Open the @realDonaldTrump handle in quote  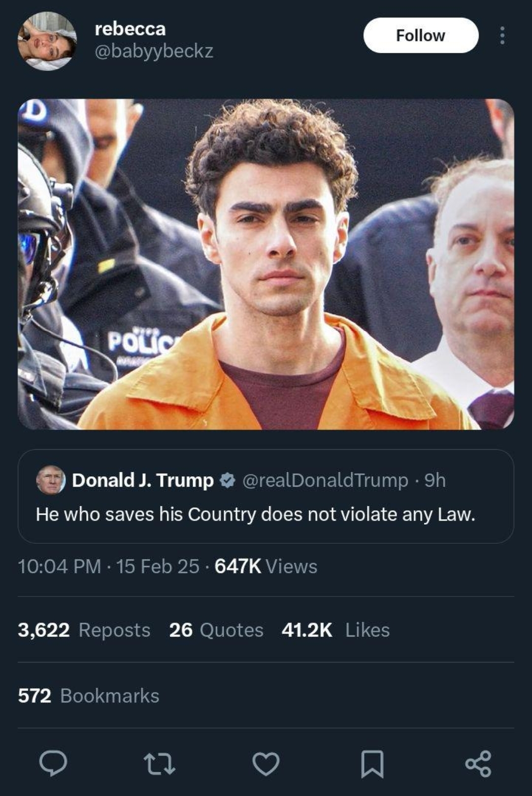pyautogui.click(x=325, y=480)
